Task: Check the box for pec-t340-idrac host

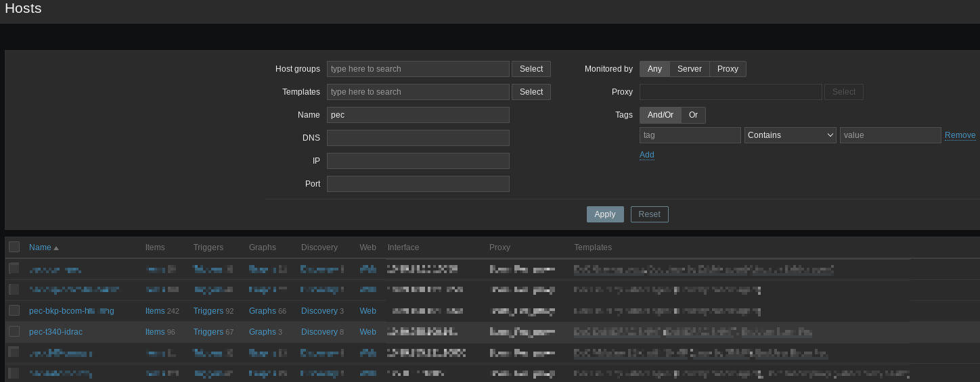Action: 14,331
